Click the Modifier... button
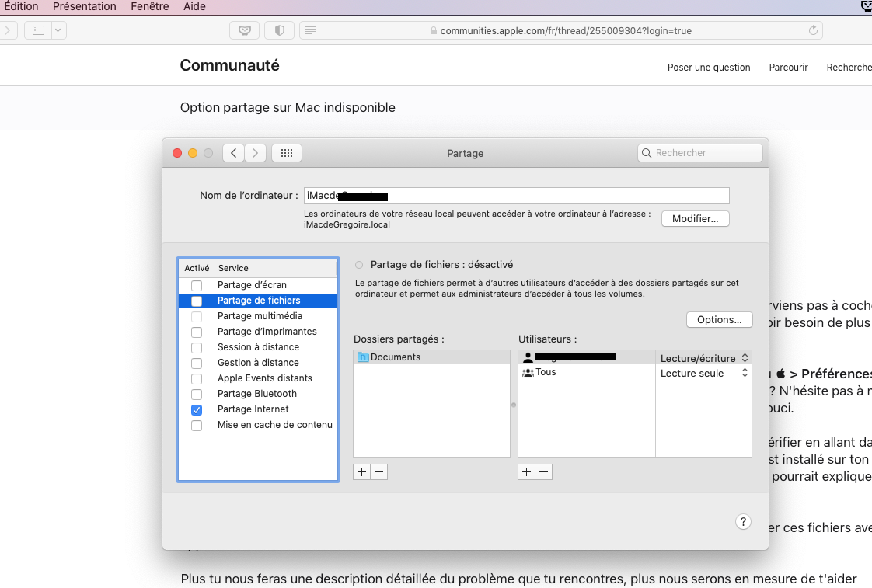Viewport: 872px width, 588px height. [695, 219]
